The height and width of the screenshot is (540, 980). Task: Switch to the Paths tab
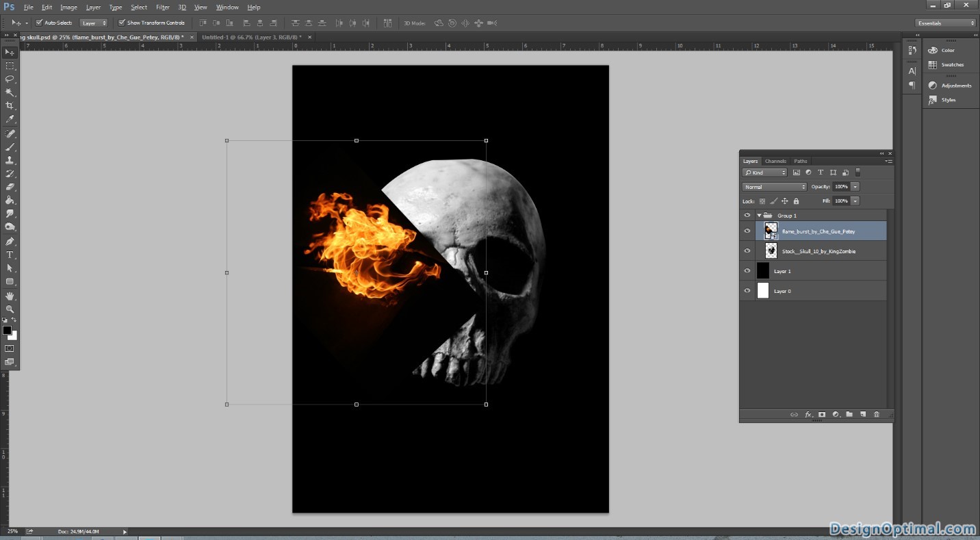pos(801,162)
